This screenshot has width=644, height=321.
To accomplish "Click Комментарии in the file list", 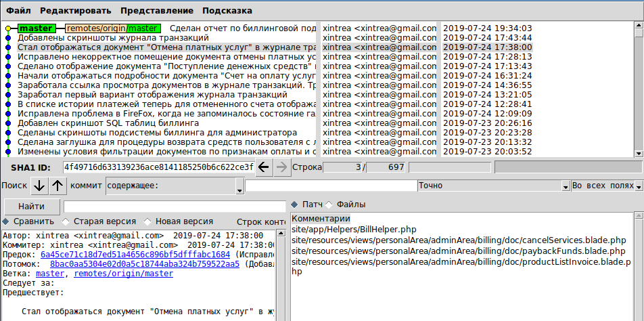I will pos(321,218).
